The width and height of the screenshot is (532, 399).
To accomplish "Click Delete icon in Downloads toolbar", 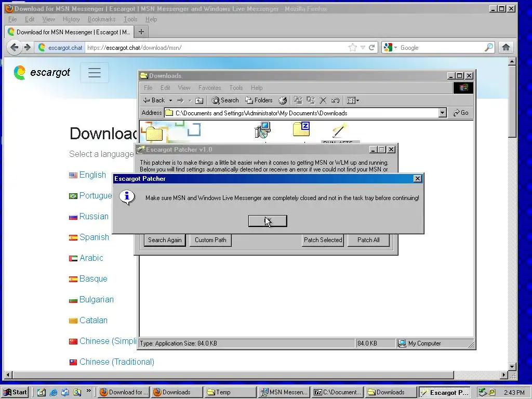I will (x=323, y=100).
